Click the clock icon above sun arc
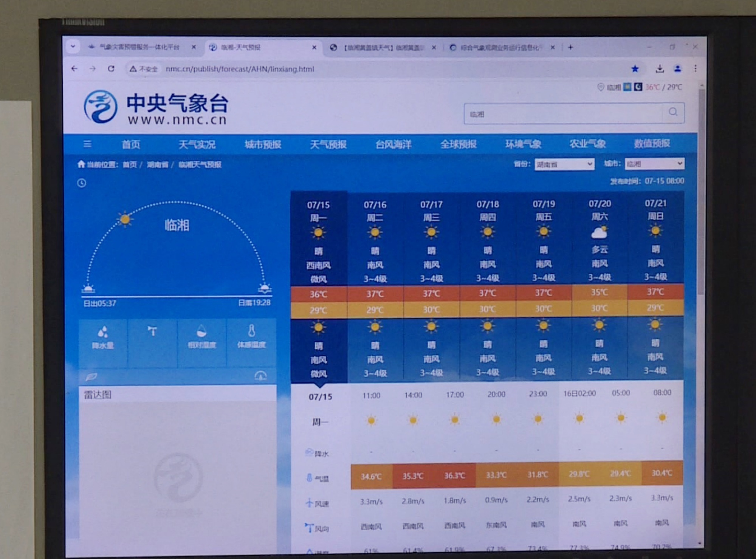 82,183
